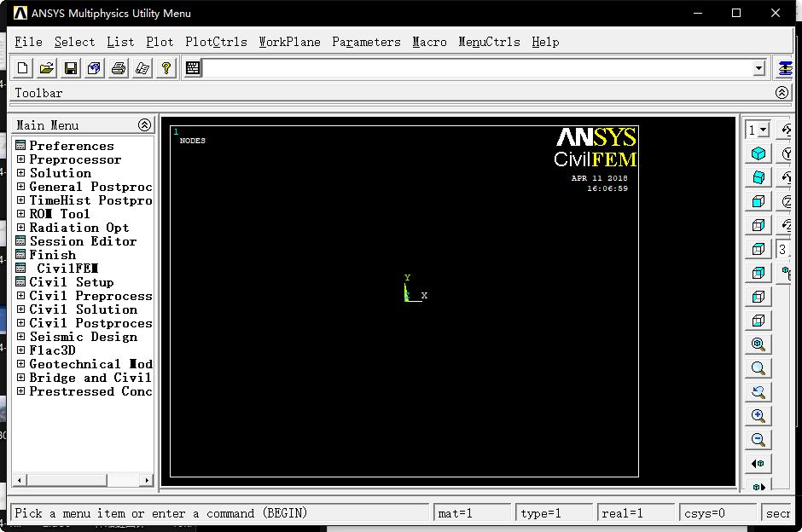Click Raise Hidden icon beside command box
This screenshot has height=532, width=802.
pos(784,68)
